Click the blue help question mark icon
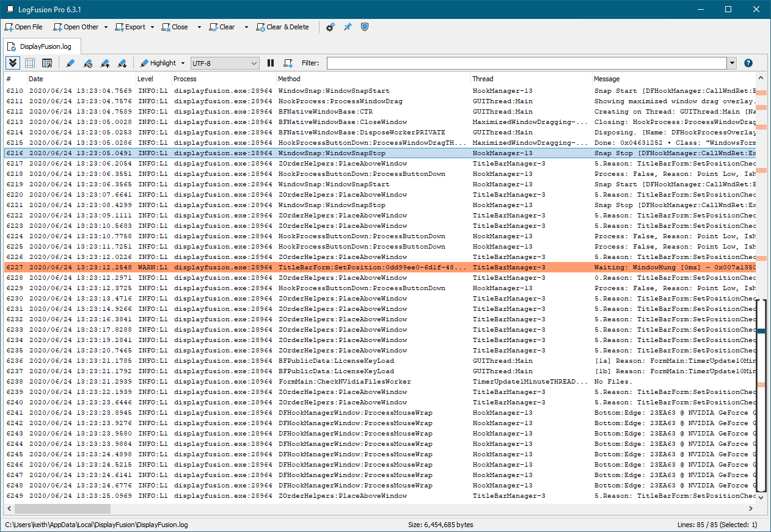771x532 pixels. tap(748, 63)
